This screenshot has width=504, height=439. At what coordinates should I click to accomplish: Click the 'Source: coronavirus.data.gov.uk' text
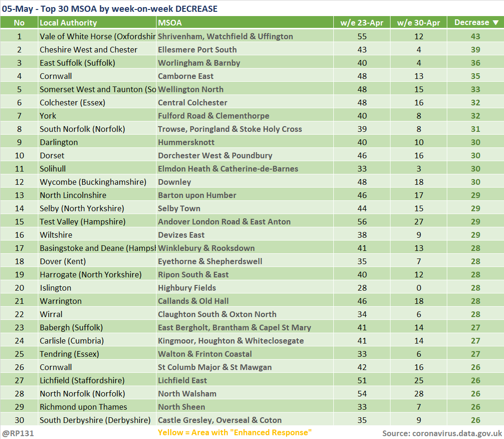(x=442, y=433)
